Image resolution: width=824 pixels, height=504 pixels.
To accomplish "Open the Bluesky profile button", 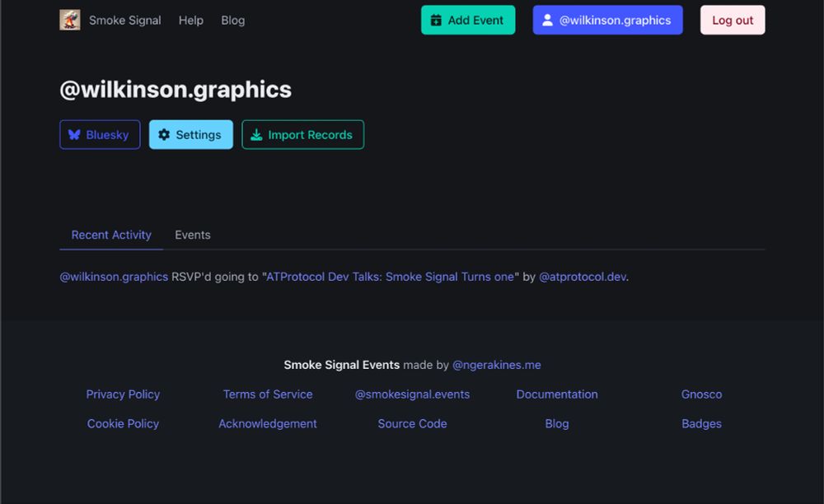I will coord(100,135).
